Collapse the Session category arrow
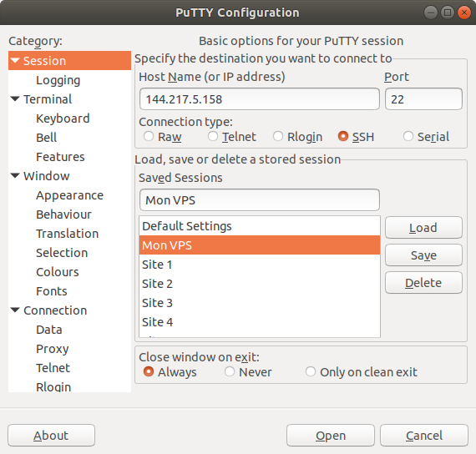The height and width of the screenshot is (454, 476). [15, 60]
